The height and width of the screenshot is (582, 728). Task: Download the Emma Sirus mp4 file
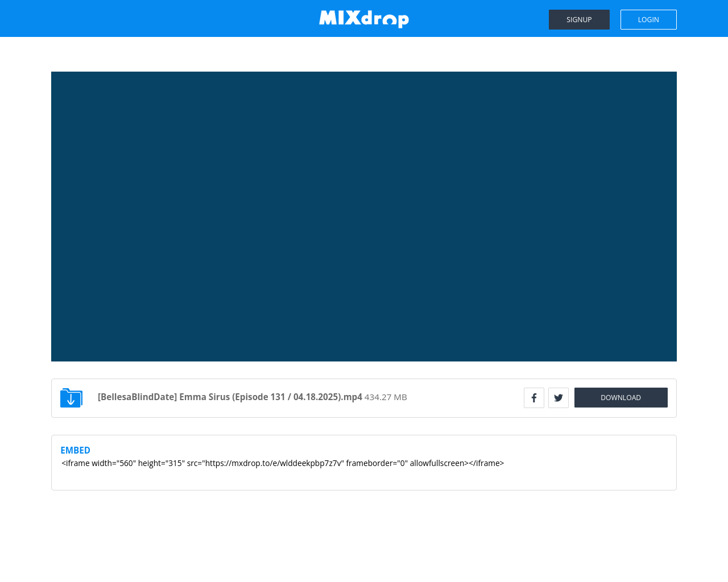(621, 397)
